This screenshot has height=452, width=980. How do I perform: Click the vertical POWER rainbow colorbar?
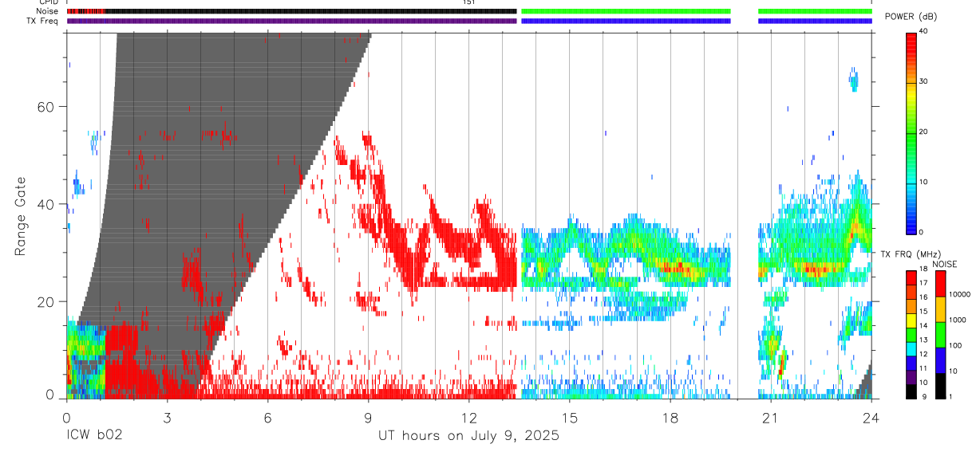click(911, 132)
